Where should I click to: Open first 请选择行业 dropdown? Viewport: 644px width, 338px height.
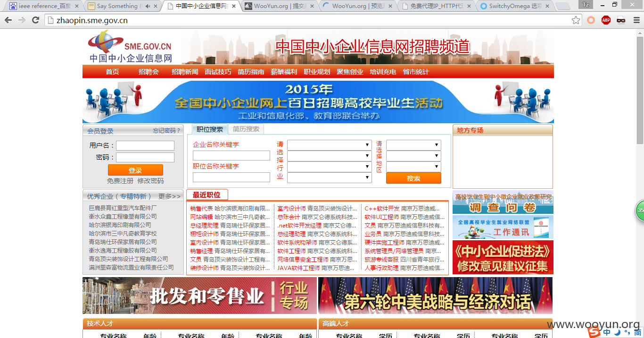(330, 145)
